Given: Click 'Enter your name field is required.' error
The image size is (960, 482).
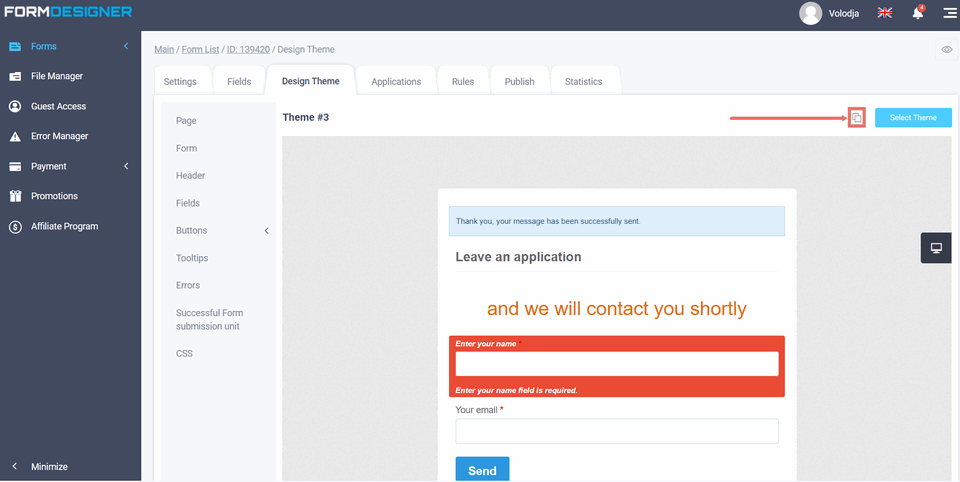Looking at the screenshot, I should (517, 390).
